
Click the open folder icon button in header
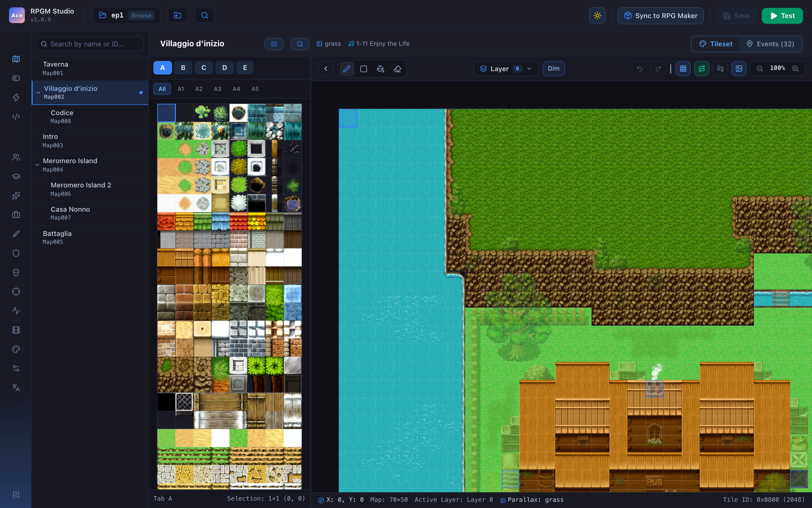click(178, 16)
